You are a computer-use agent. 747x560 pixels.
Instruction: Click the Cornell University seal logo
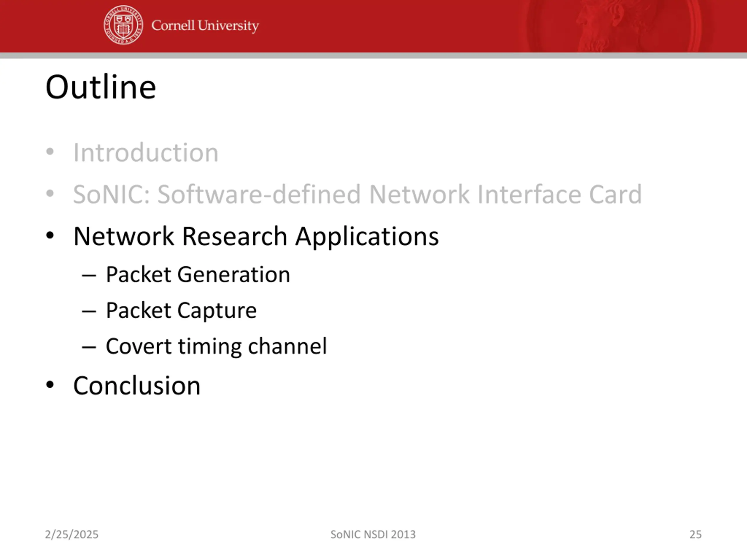click(x=123, y=24)
